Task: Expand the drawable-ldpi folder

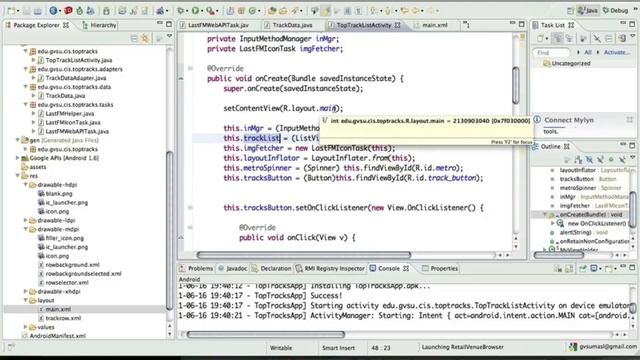Action: coord(25,220)
